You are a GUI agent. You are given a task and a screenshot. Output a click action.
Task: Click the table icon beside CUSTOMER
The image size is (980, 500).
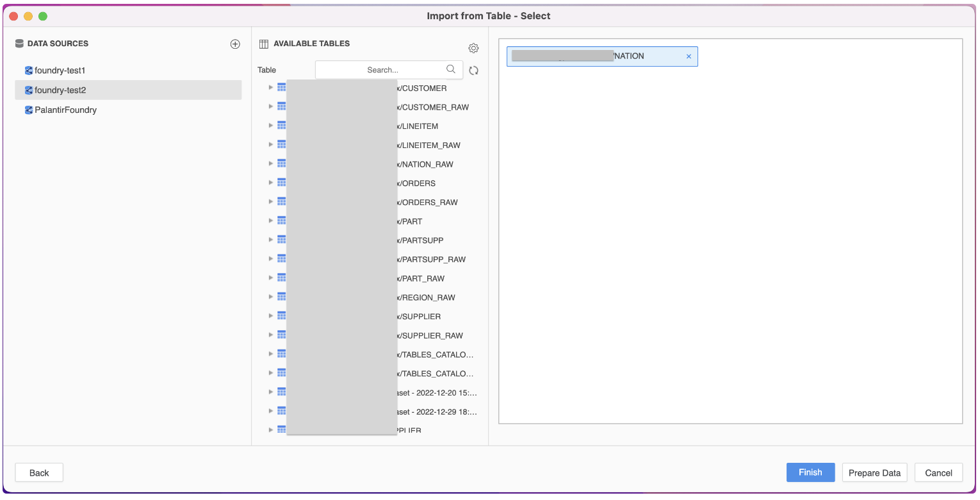click(x=281, y=87)
